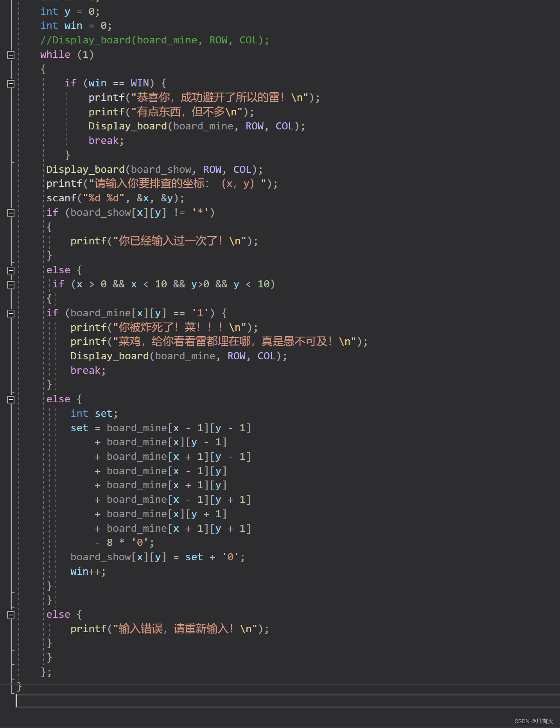The width and height of the screenshot is (560, 728).
Task: Click the printf 菜鸡 mine reveal message line
Action: pyautogui.click(x=219, y=342)
